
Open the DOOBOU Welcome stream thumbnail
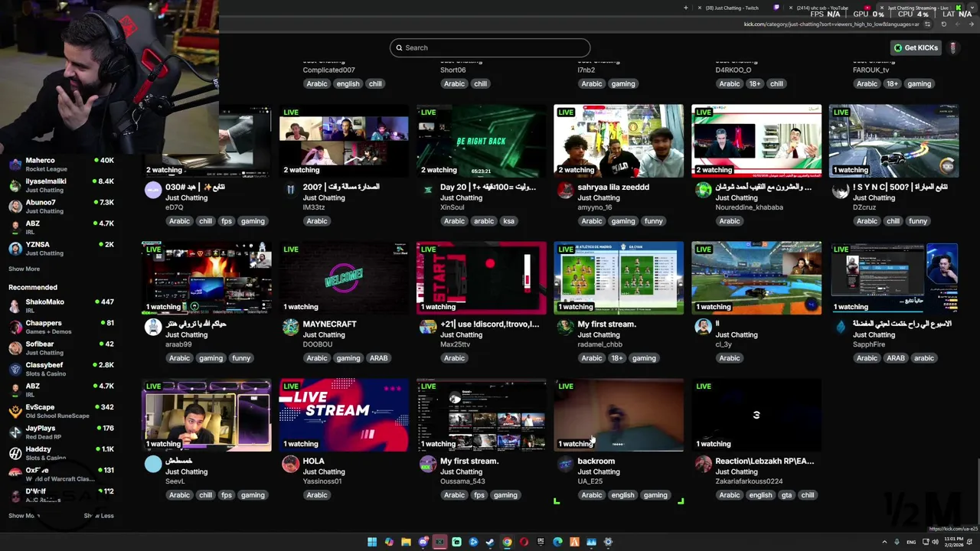point(344,278)
